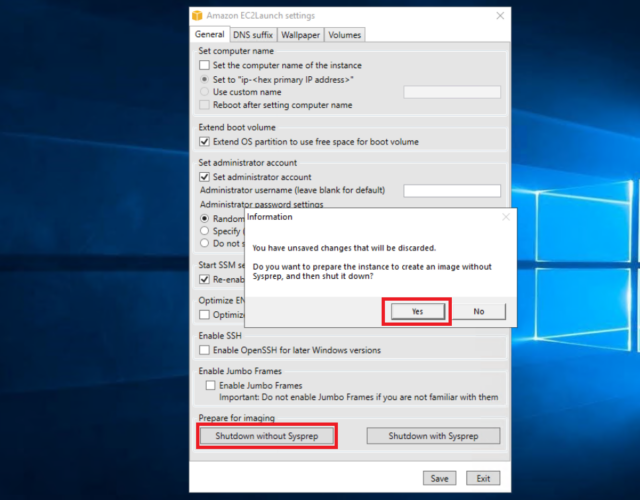Tick Reboot after setting computer name

(x=204, y=105)
